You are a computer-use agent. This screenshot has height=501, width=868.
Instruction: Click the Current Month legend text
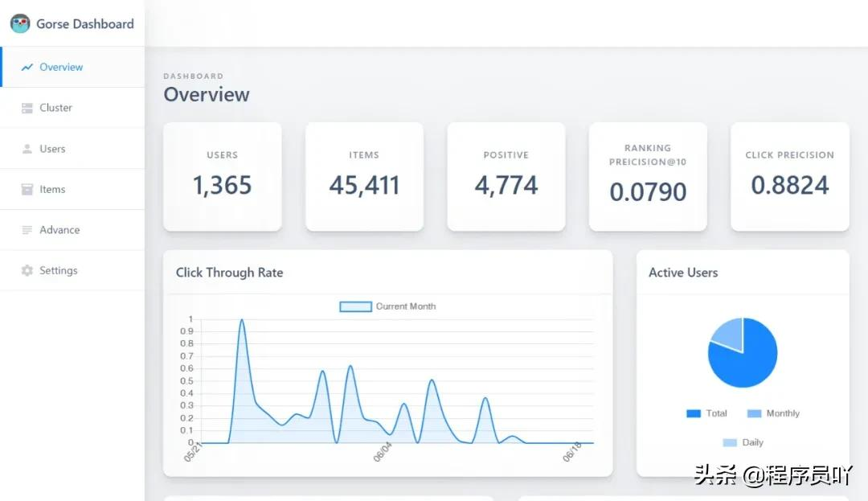click(406, 306)
